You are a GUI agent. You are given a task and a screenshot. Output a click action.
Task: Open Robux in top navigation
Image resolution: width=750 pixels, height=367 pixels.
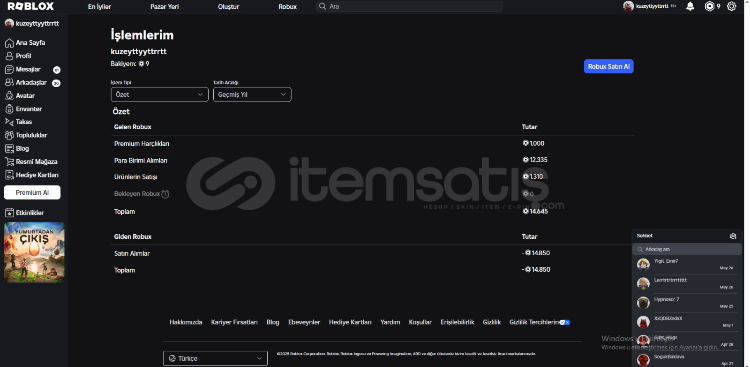[287, 7]
